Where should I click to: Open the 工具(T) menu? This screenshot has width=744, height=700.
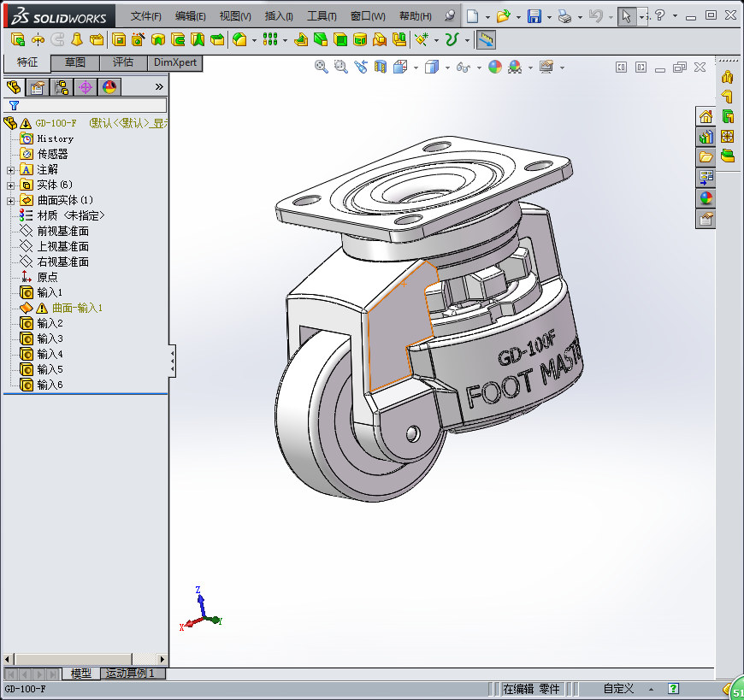(322, 16)
